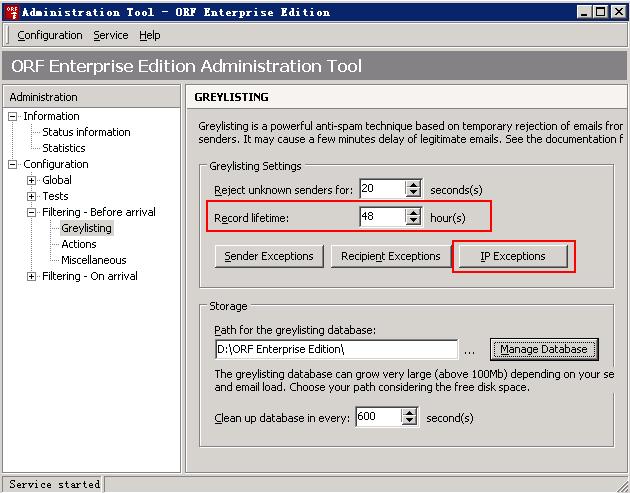Select Status information in tree
Screen dimensions: 630x493
[x=86, y=132]
